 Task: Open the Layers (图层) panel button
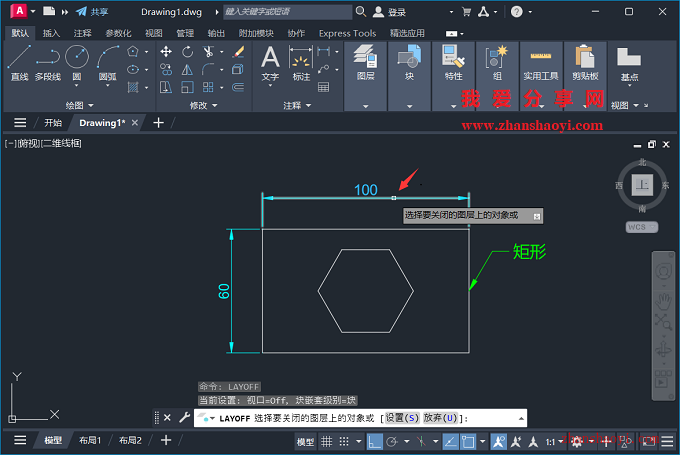coord(366,76)
